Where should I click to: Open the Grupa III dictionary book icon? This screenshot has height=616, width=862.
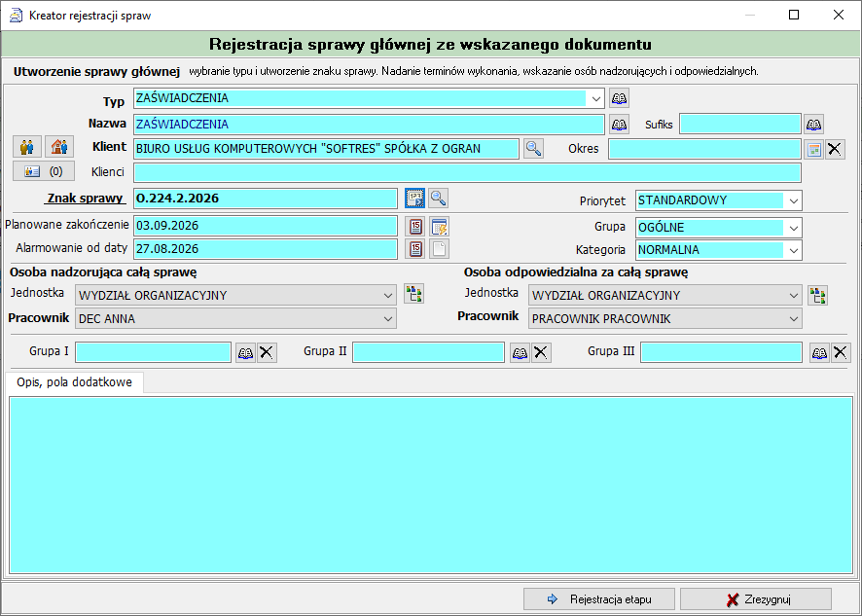pyautogui.click(x=819, y=352)
